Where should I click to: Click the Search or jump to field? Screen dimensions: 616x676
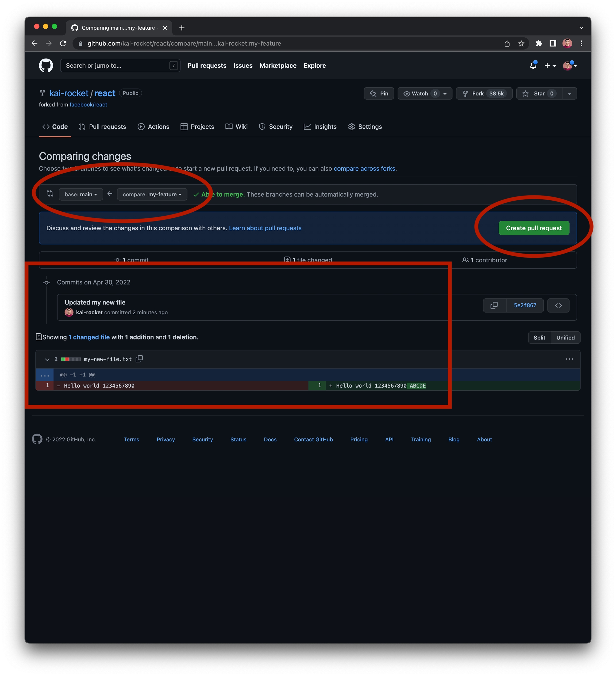click(x=117, y=66)
